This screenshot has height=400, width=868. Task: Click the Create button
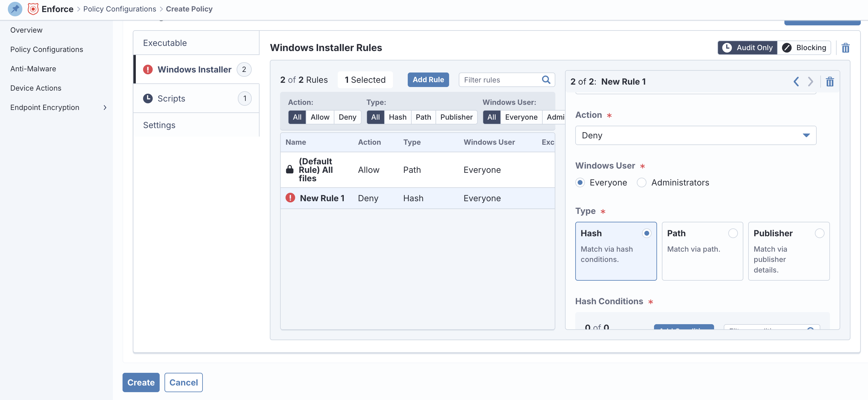141,382
